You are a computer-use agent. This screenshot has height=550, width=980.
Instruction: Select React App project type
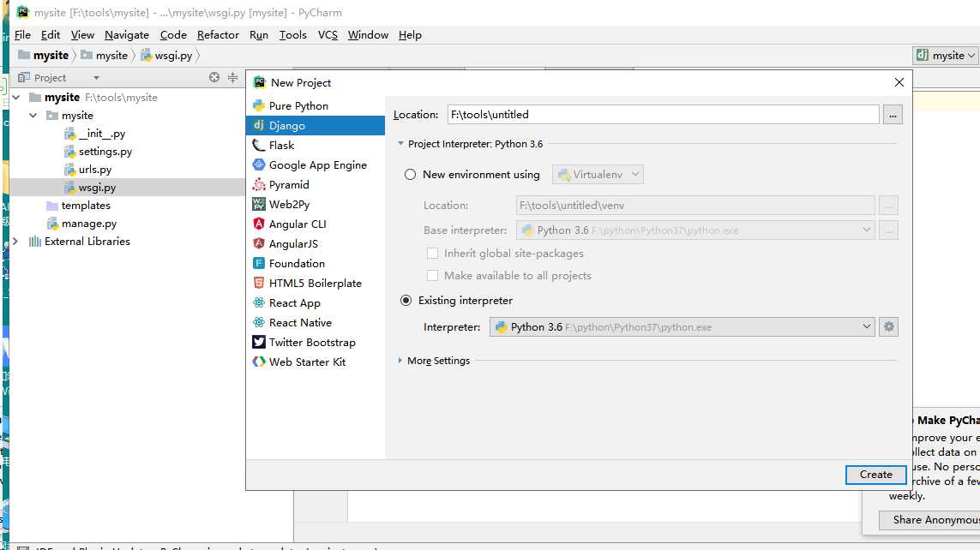coord(316,302)
